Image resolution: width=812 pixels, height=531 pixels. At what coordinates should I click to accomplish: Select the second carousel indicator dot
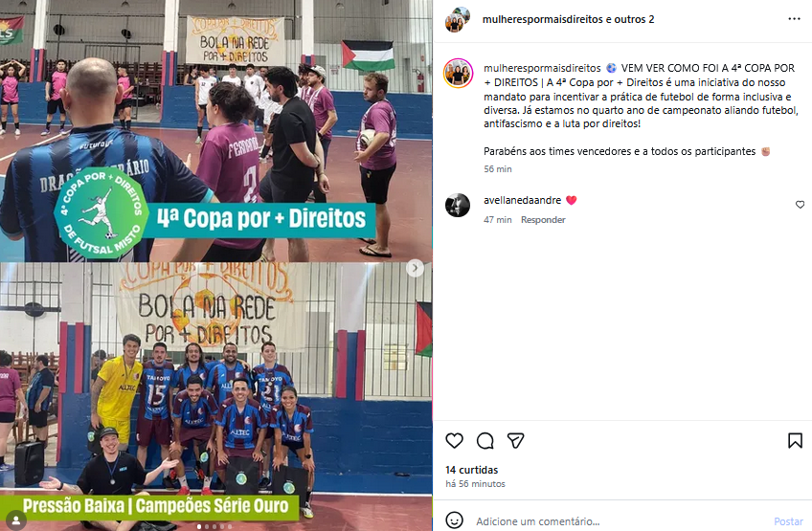(207, 526)
